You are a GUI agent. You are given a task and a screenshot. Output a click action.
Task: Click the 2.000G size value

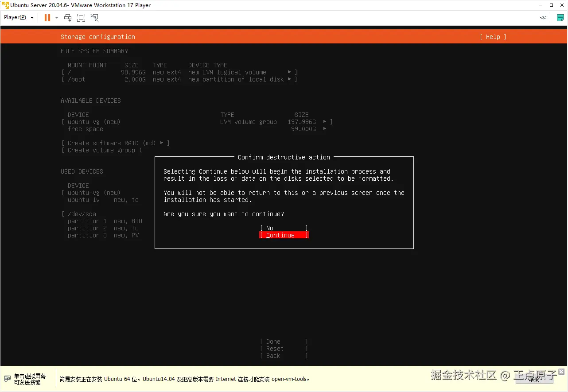coord(135,79)
